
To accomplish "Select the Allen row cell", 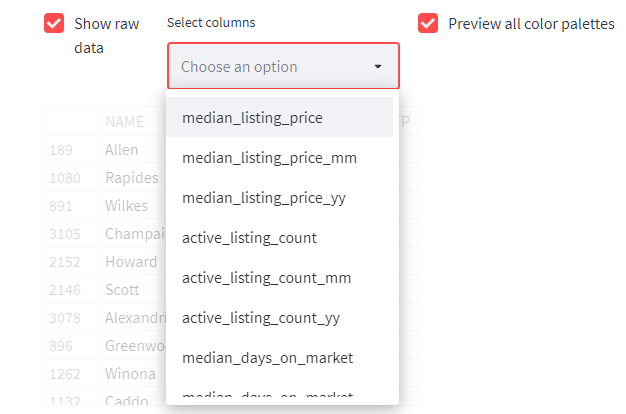I will [x=121, y=150].
